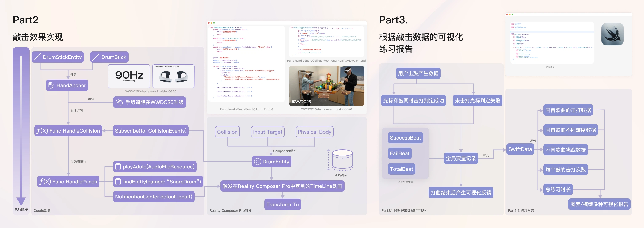Click the purple 执行顺序 arrow bar
This screenshot has width=644, height=228.
point(21,125)
